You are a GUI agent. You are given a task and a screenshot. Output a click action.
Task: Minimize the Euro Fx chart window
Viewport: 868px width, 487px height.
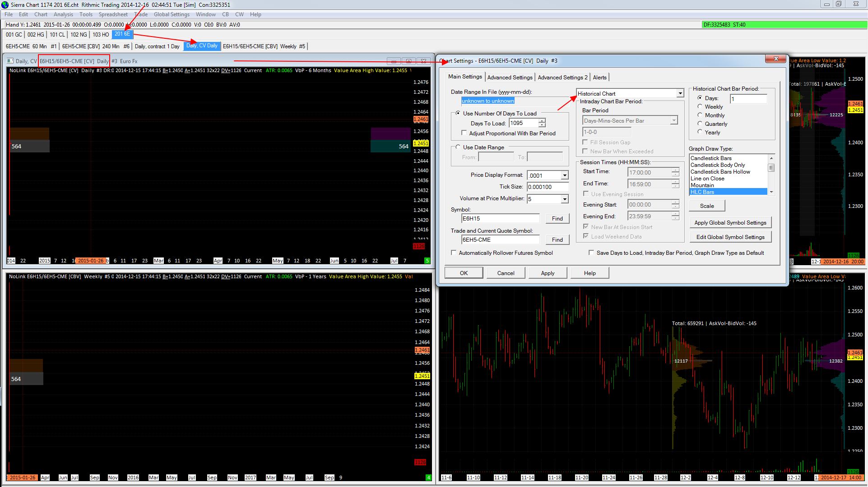[394, 61]
